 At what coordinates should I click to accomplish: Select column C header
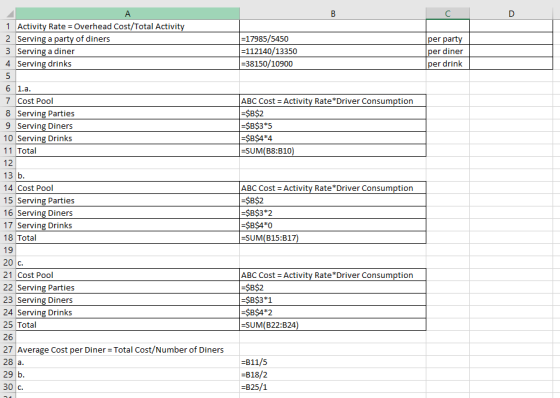[x=448, y=14]
